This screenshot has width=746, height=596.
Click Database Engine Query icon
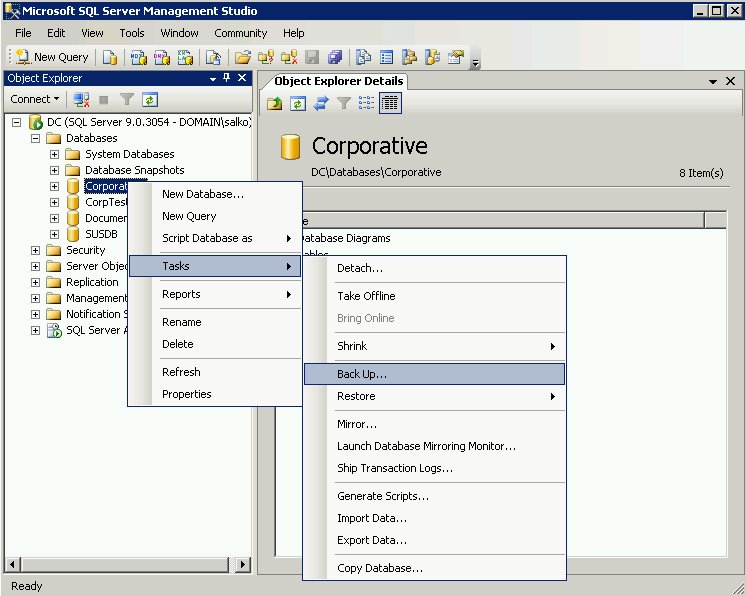110,58
